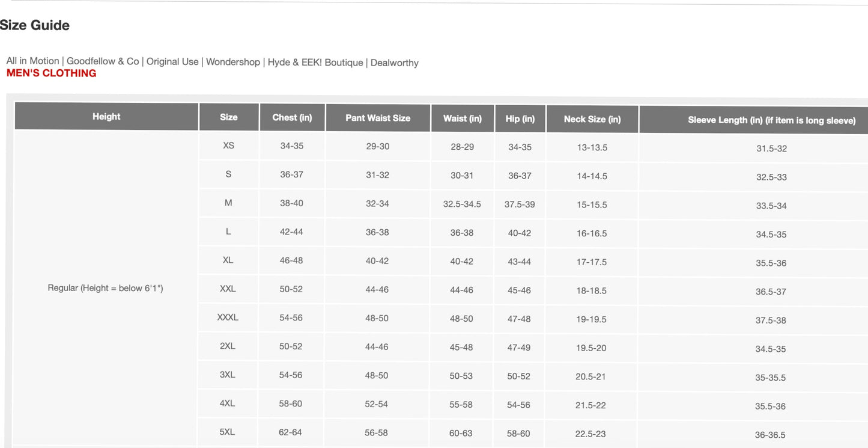Click the Sleeve Length (in) column header
The image size is (868, 448).
pos(771,120)
